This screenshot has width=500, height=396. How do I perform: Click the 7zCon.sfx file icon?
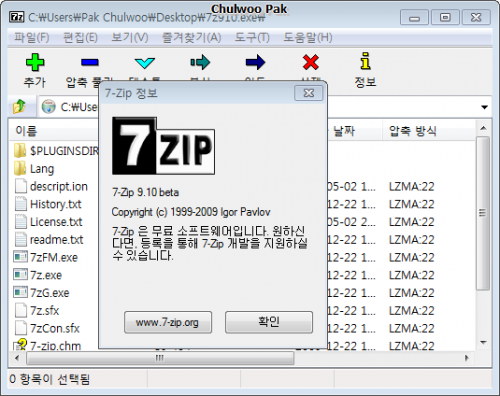21,328
